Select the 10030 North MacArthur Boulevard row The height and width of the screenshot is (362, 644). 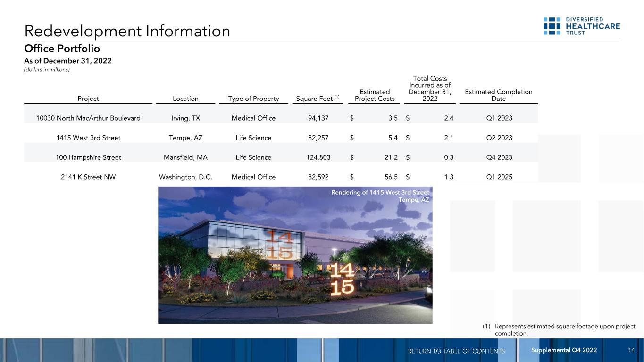88,118
